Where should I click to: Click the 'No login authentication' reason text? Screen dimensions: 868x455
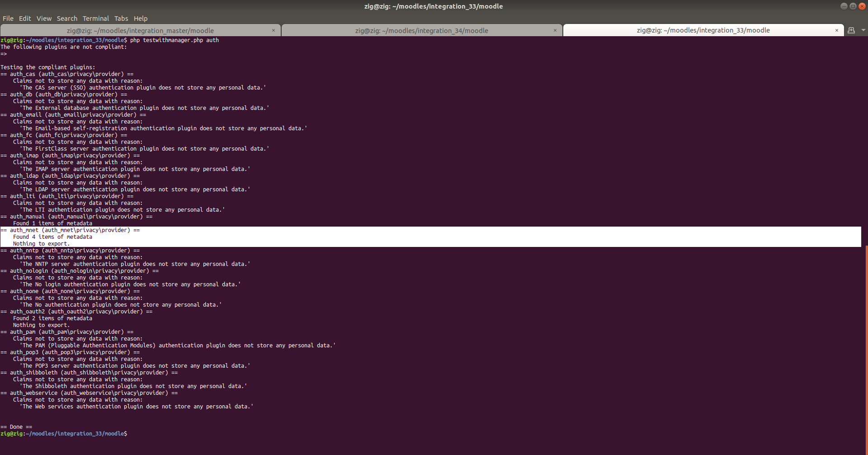130,284
